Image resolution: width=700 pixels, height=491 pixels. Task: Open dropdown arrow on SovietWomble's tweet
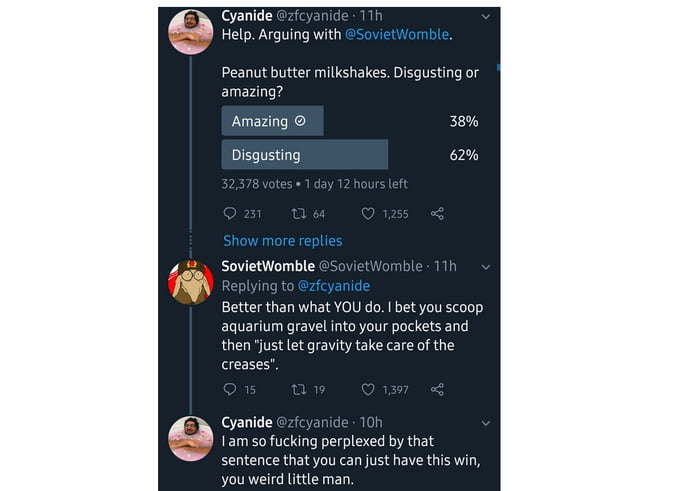coord(486,267)
